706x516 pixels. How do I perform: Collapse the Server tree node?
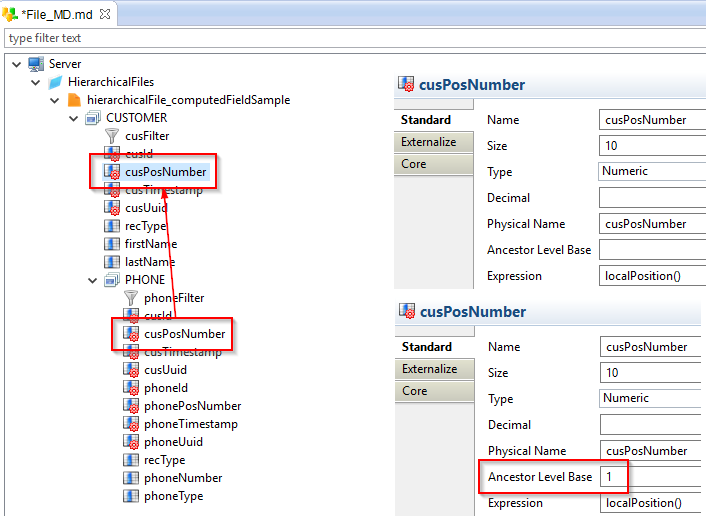point(17,64)
